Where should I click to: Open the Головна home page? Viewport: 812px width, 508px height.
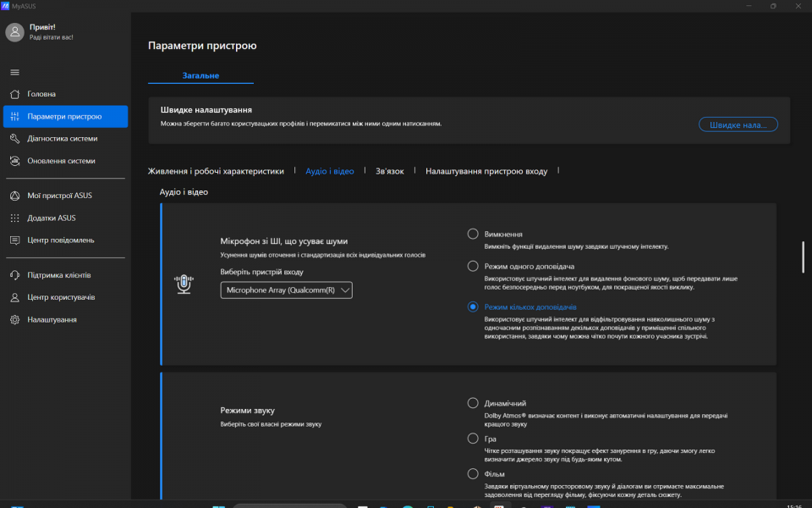(x=65, y=94)
